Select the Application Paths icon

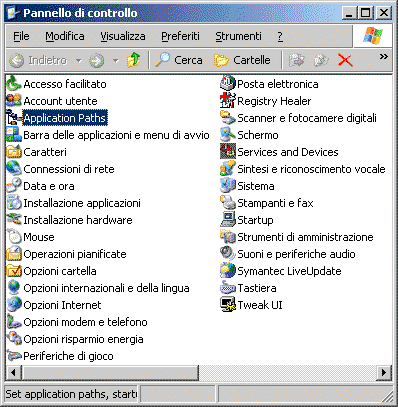click(x=14, y=118)
